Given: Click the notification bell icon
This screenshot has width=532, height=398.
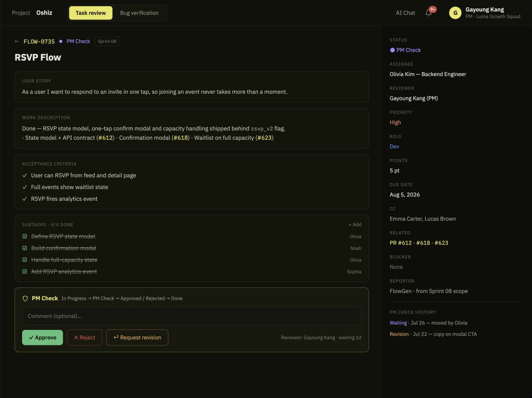Looking at the screenshot, I should (x=428, y=13).
